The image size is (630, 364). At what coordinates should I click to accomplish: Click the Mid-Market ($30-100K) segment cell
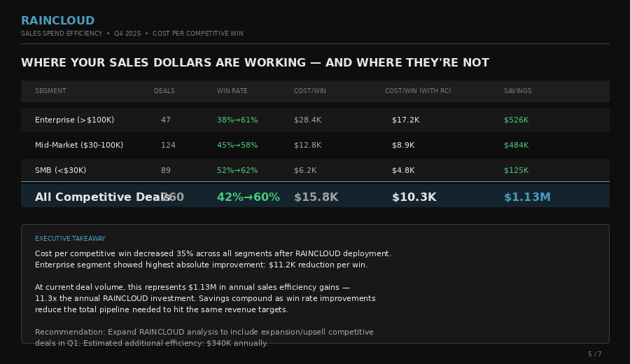79,145
